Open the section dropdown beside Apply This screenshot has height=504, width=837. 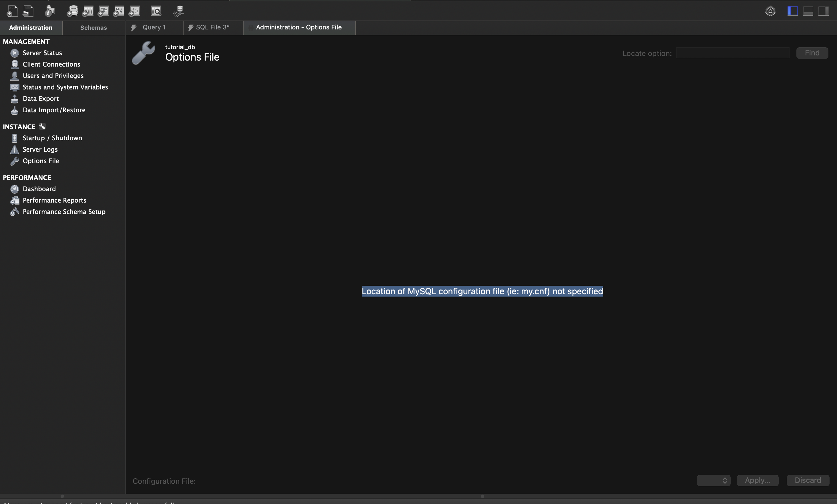(x=714, y=480)
